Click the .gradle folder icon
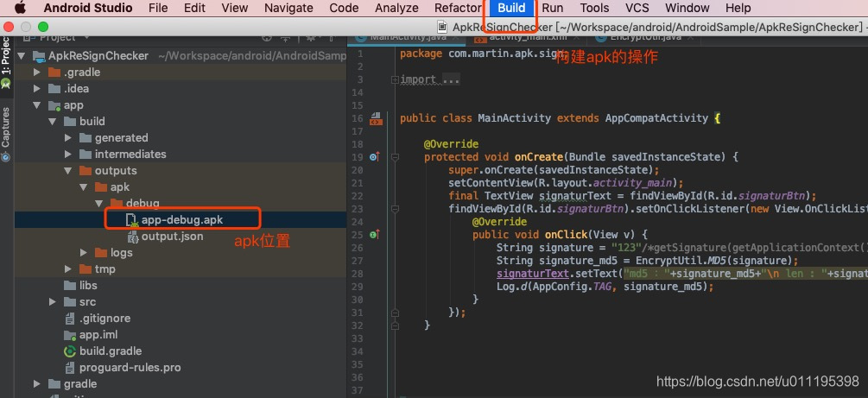 pos(54,73)
